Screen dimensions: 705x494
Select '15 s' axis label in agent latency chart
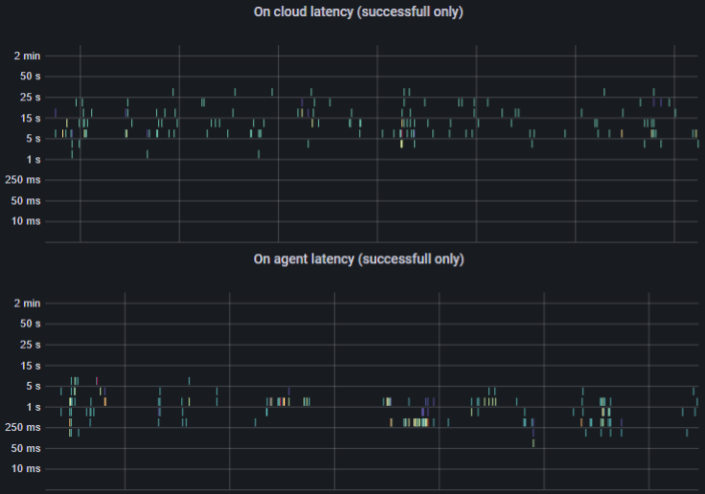click(30, 365)
